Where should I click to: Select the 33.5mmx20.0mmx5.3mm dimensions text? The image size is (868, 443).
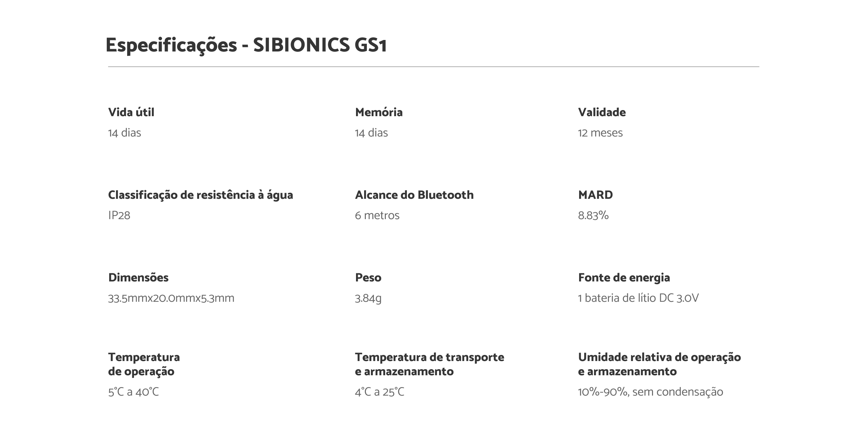171,298
